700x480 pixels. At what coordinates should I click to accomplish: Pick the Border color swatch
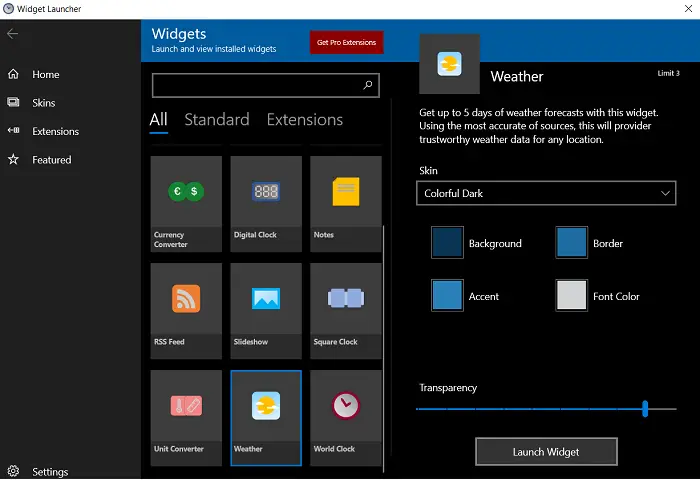pyautogui.click(x=571, y=242)
